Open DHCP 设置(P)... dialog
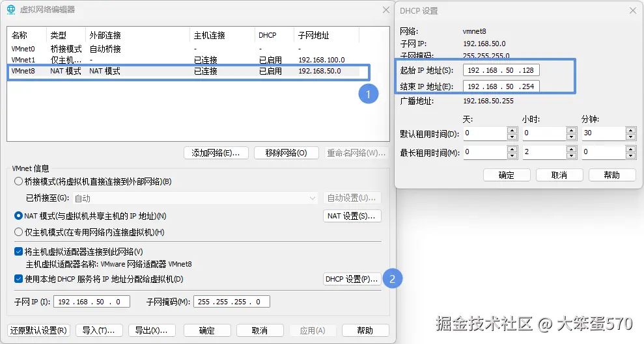644x344 pixels. 352,279
